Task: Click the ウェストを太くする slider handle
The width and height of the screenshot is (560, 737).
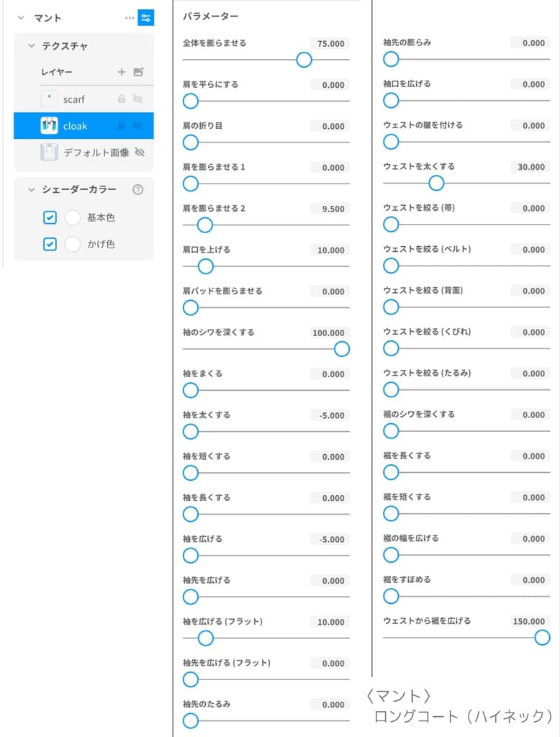Action: pos(436,184)
